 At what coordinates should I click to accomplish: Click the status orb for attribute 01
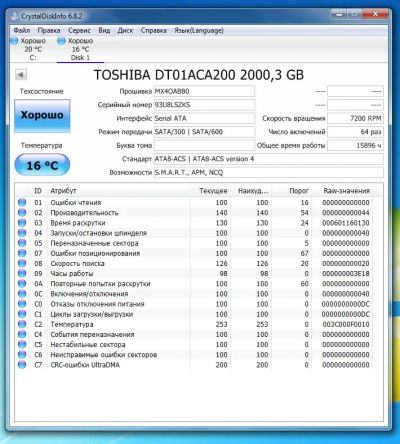coord(22,202)
